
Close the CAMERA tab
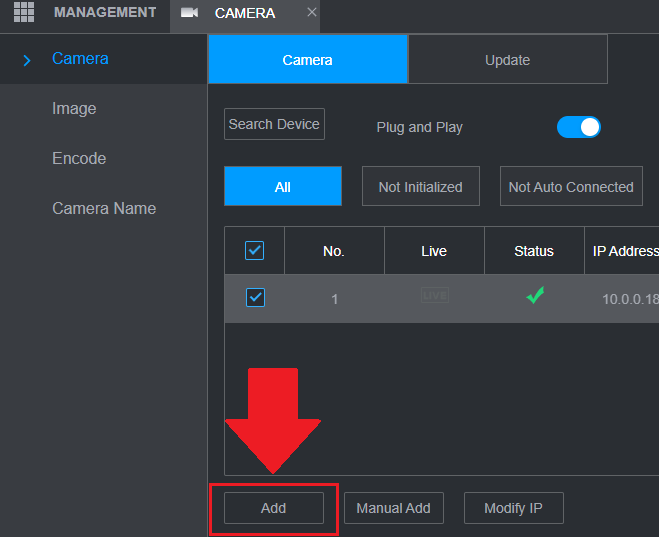tap(311, 12)
